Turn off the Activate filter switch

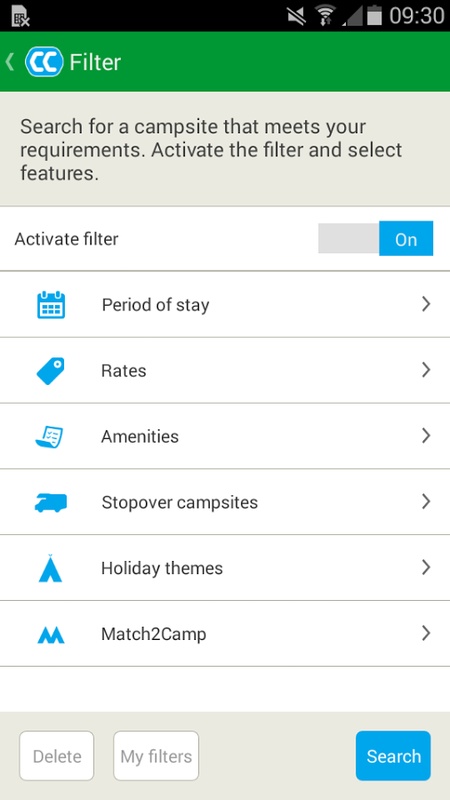tap(376, 238)
